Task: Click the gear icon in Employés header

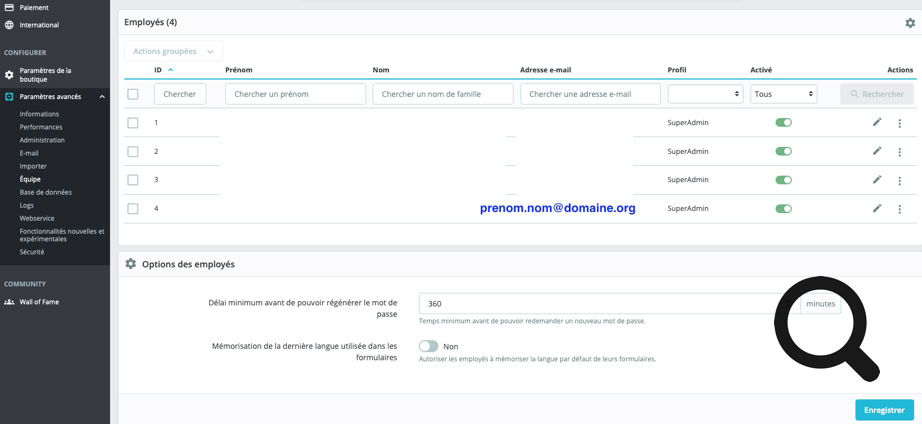Action: (x=909, y=23)
